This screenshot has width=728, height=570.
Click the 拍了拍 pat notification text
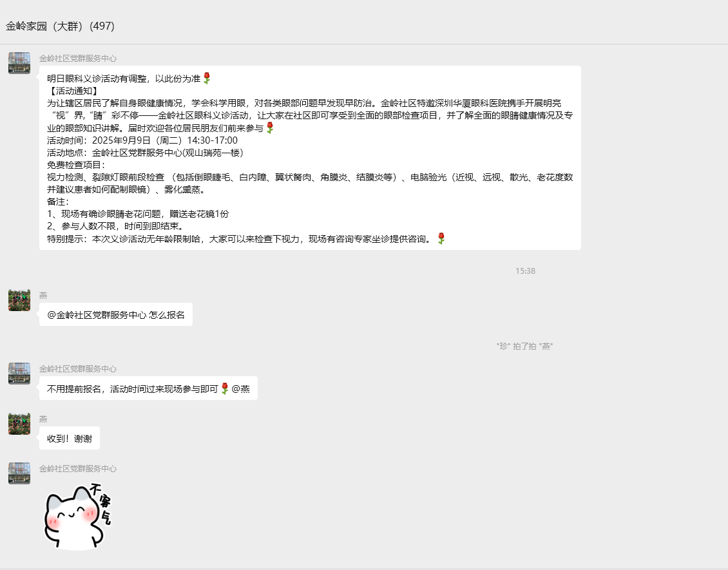(525, 346)
